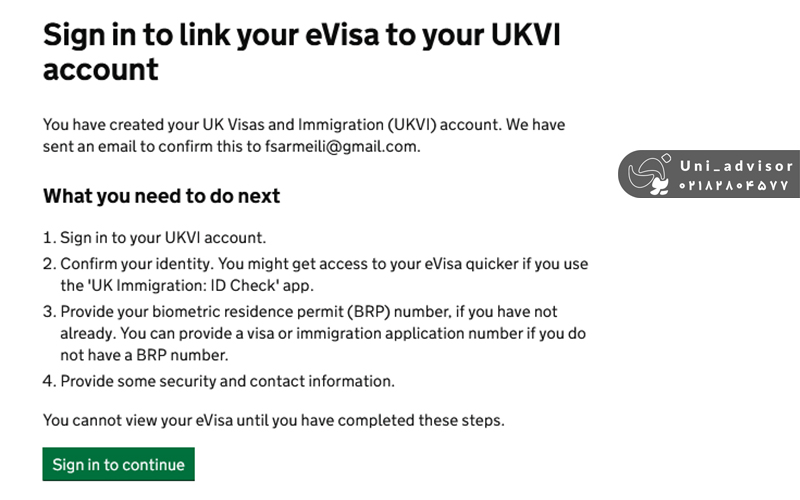Click the Uni_advisor brand name text

(735, 166)
